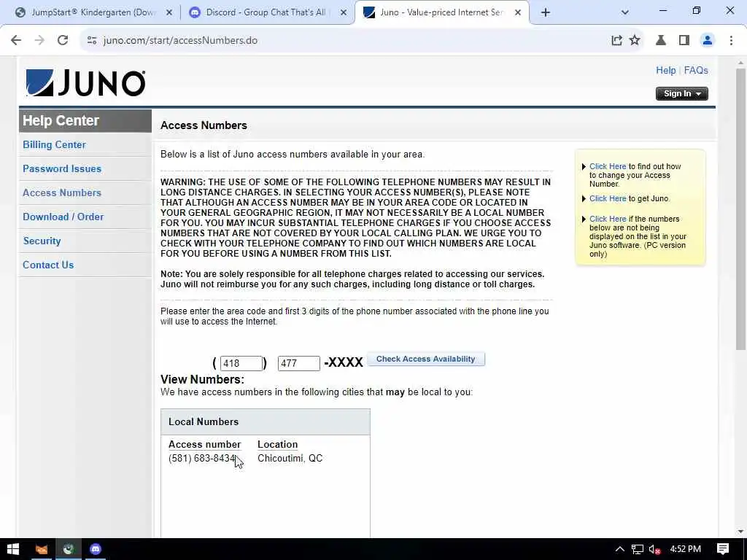
Task: Bookmark this page with the star icon
Action: [x=635, y=41]
